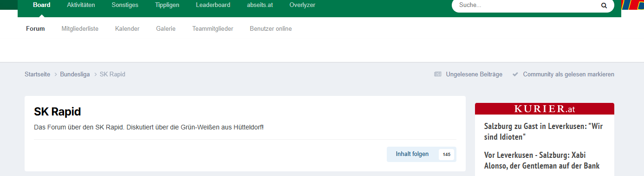This screenshot has height=176, width=644.
Task: Click the unread posts newspaper icon
Action: pyautogui.click(x=437, y=74)
